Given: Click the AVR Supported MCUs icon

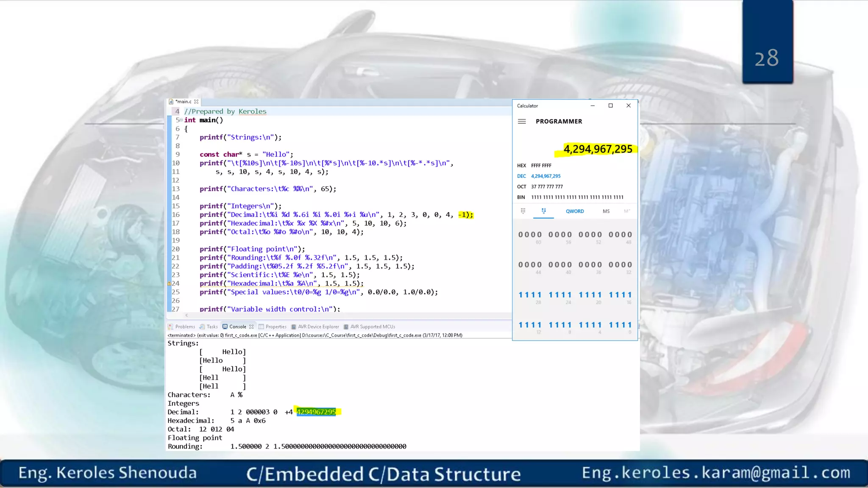Looking at the screenshot, I should coord(346,327).
